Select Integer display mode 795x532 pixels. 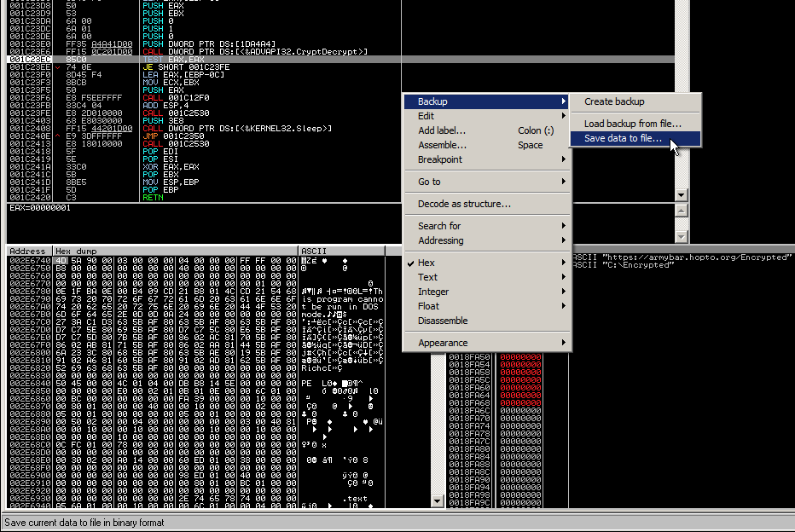432,292
